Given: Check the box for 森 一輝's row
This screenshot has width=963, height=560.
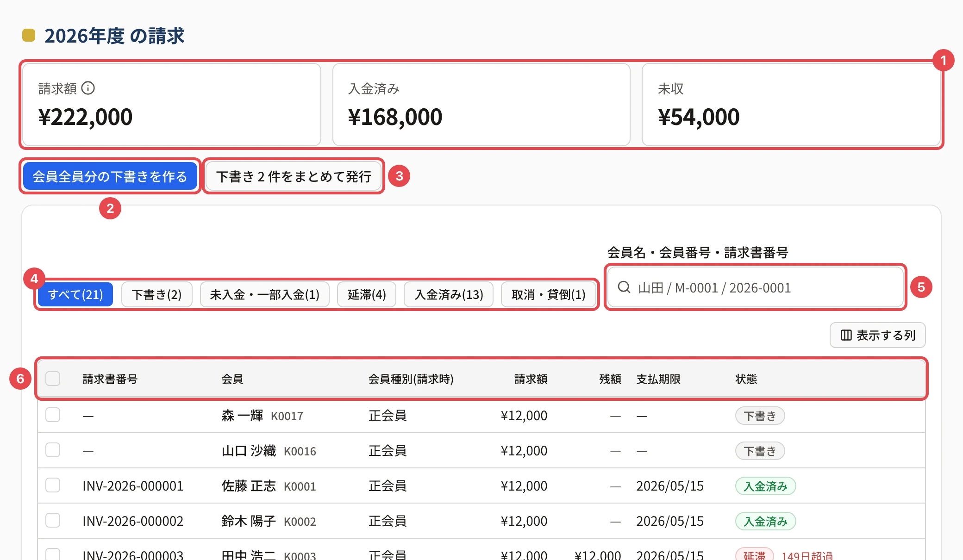Looking at the screenshot, I should pos(53,415).
